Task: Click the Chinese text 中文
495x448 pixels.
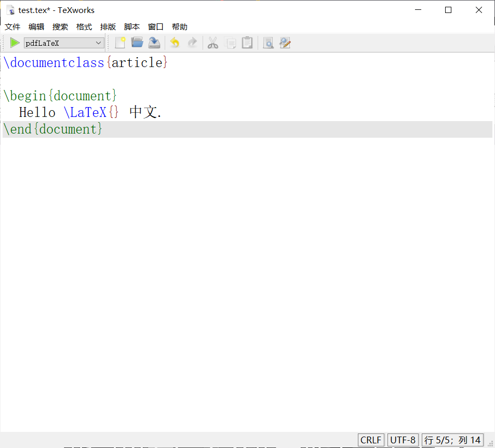Action: [x=143, y=112]
